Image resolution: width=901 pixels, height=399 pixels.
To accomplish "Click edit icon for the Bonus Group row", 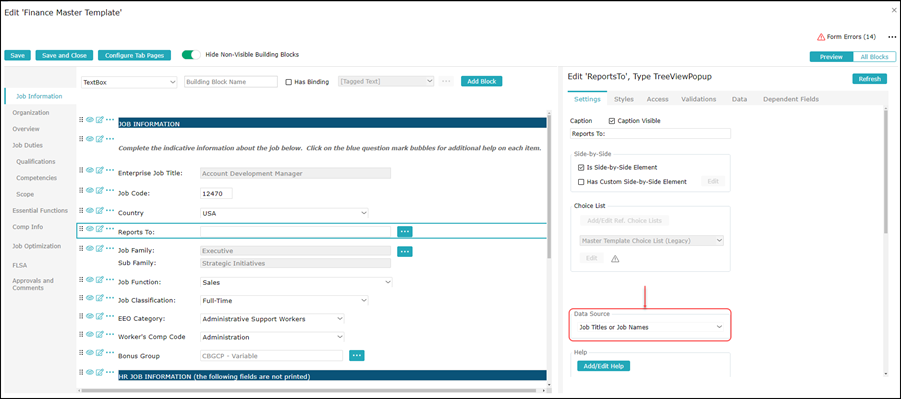I will coord(99,352).
